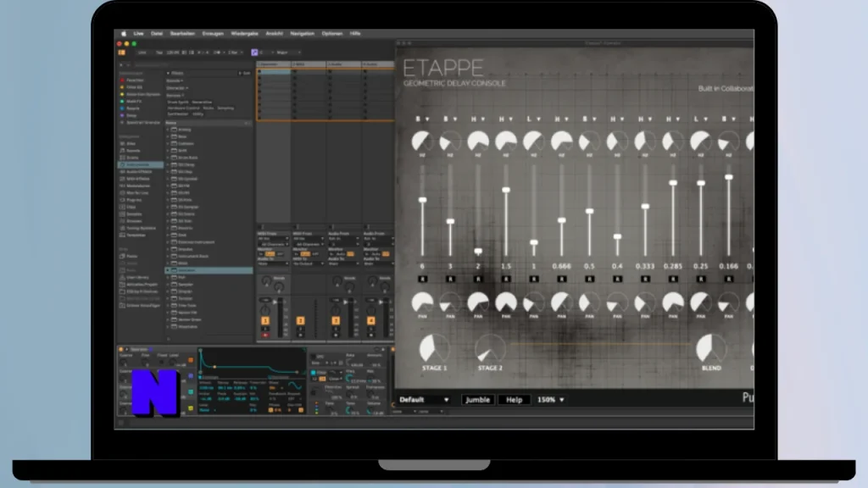This screenshot has width=868, height=488.
Task: Open the Wiedergabe menu
Action: [244, 34]
